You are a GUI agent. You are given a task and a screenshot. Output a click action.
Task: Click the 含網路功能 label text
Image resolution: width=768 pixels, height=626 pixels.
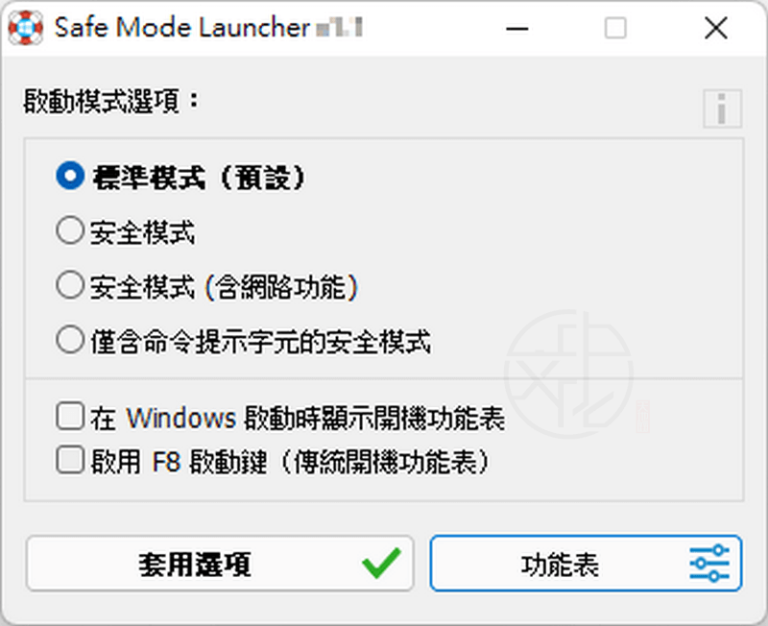tap(281, 288)
